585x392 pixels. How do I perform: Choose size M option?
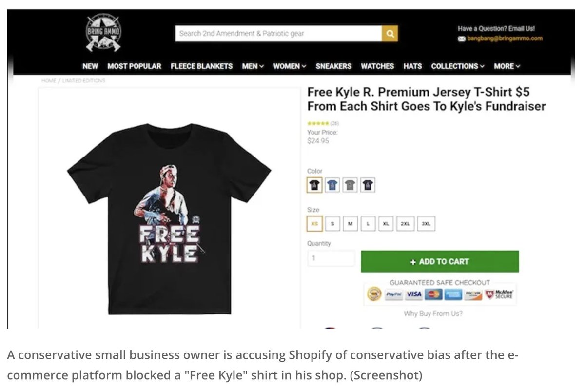pyautogui.click(x=350, y=223)
